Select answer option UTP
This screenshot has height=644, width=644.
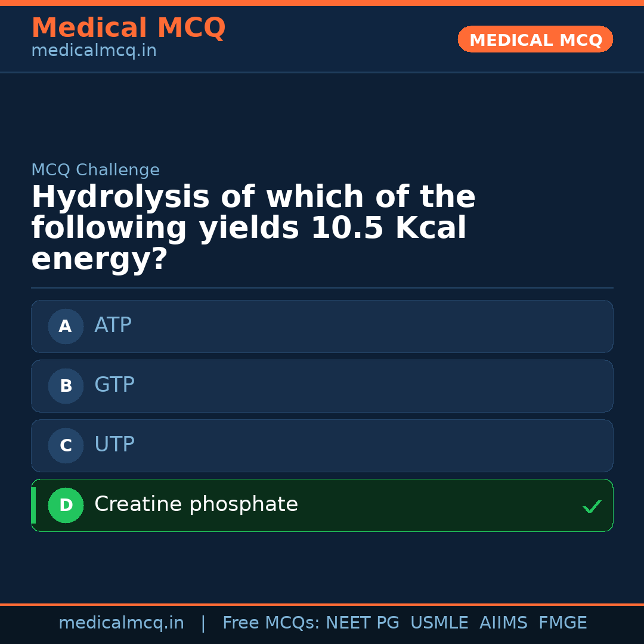point(322,445)
